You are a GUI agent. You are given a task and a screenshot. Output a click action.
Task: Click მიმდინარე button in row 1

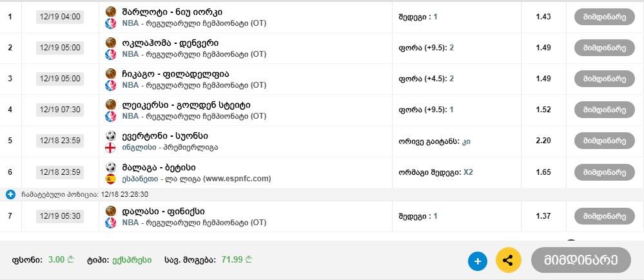[605, 17]
